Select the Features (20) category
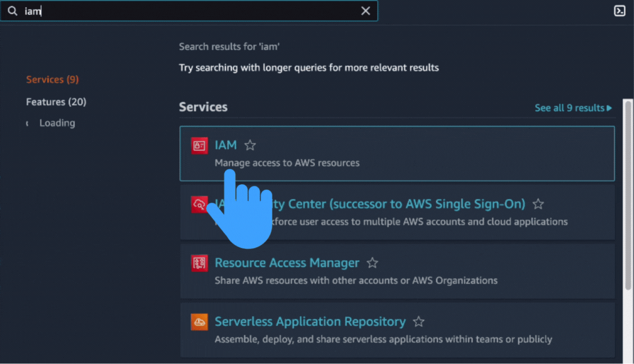The height and width of the screenshot is (364, 634). [x=56, y=102]
